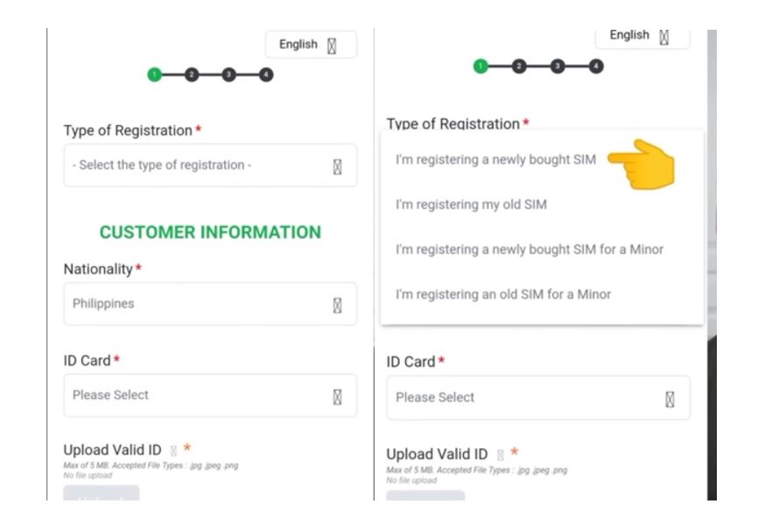Open the English language selector on right screen
758x532 pixels.
(x=642, y=37)
